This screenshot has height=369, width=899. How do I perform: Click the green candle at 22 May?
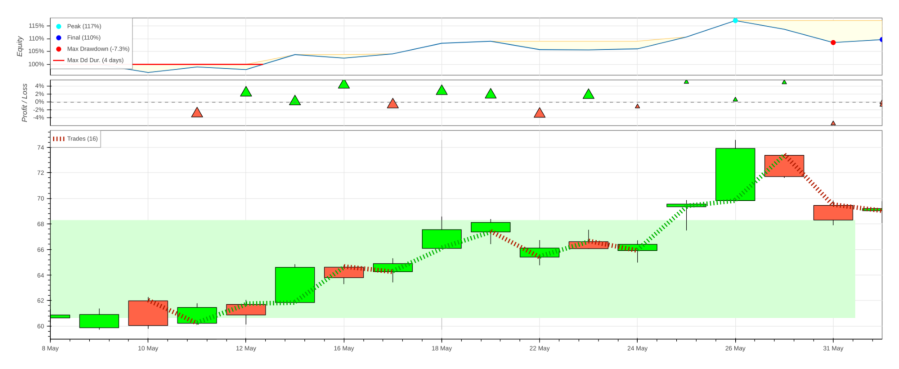coord(540,253)
